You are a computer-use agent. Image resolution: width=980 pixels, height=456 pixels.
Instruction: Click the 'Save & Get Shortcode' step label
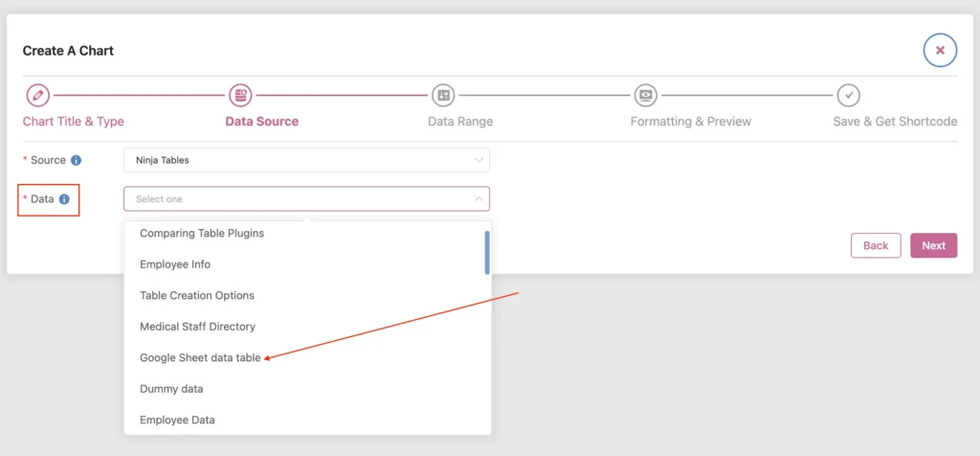coord(895,122)
